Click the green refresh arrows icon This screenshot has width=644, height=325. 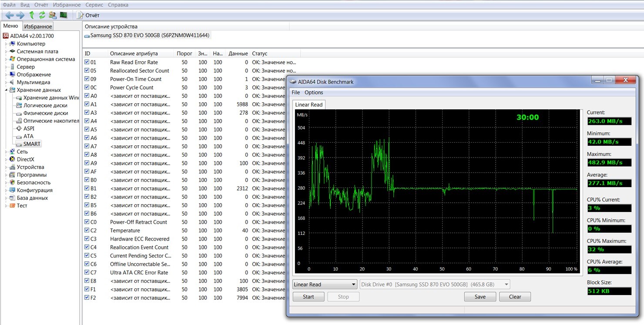click(x=42, y=15)
